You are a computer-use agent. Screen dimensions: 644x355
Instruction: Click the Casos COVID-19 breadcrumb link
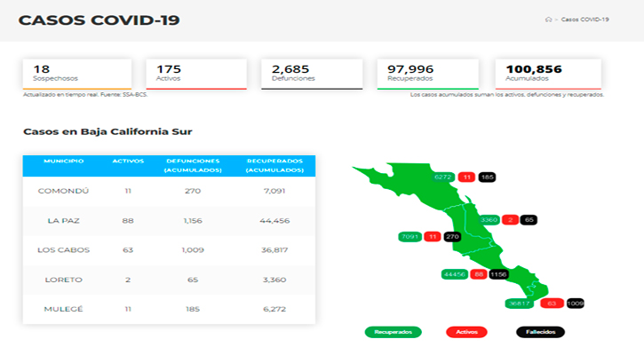pos(586,19)
